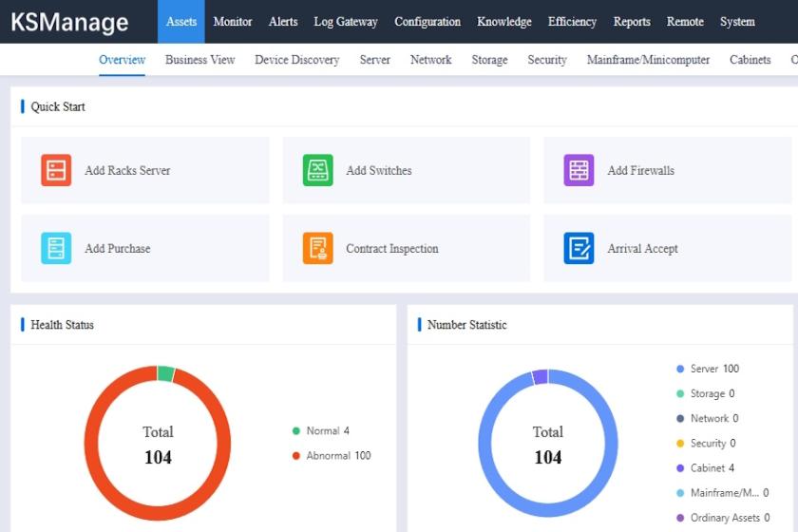Switch to the Security tab
798x532 pixels.
pos(547,60)
